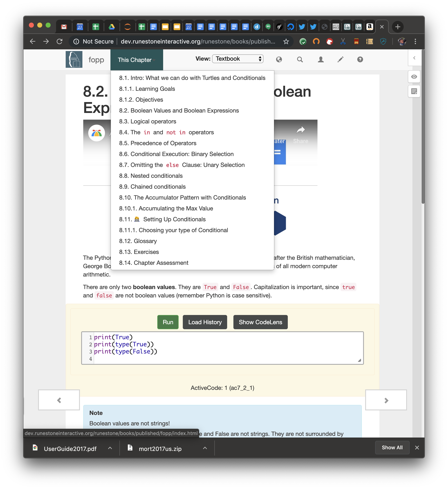Collapse the right sidebar chevron
Image resolution: width=448 pixels, height=489 pixels.
click(x=414, y=58)
